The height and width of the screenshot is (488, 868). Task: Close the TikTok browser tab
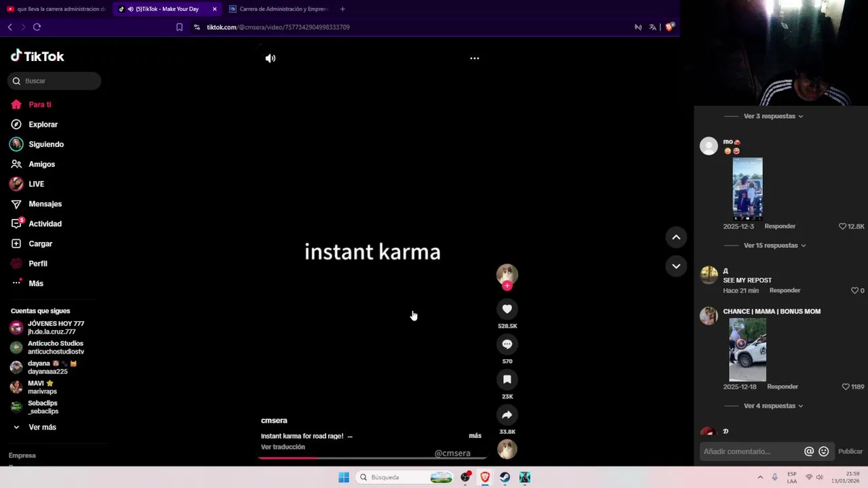[x=214, y=9]
